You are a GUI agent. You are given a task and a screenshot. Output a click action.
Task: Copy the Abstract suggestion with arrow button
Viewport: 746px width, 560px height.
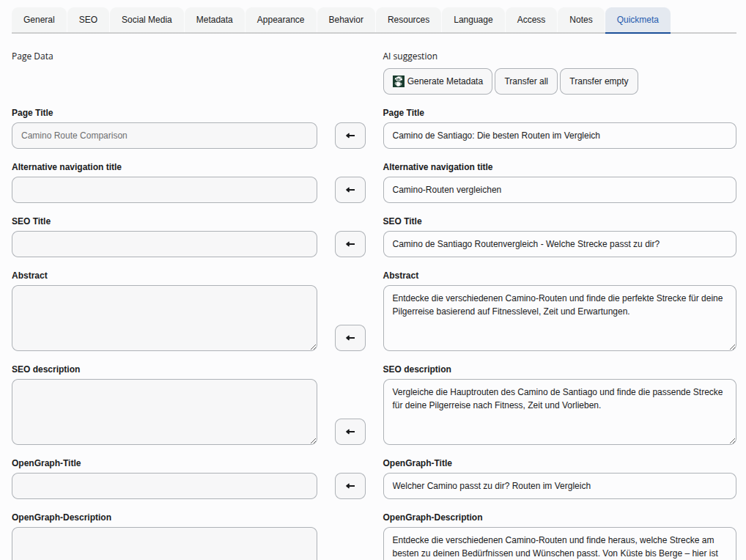click(350, 338)
